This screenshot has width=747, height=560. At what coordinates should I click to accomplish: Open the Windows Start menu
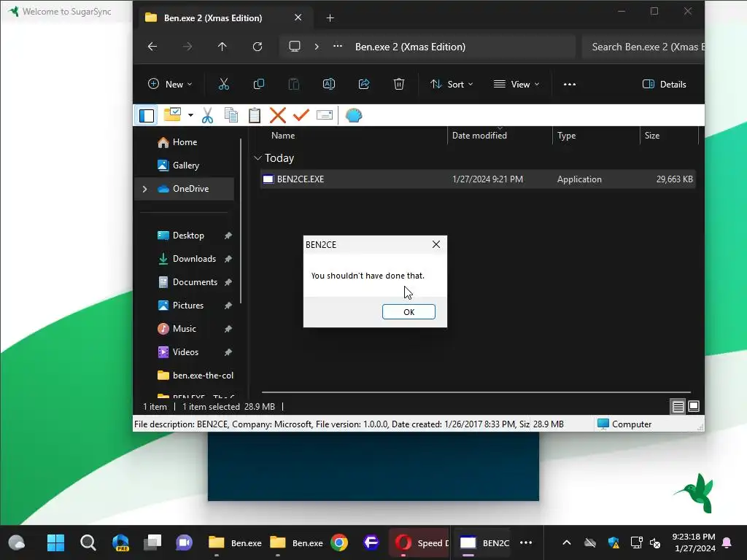pos(55,542)
